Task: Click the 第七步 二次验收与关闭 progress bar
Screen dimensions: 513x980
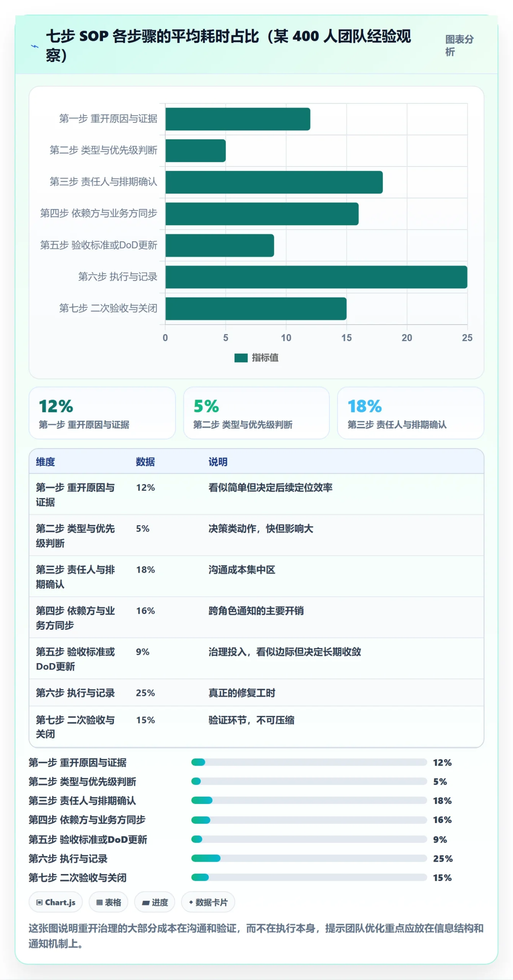Action: (309, 877)
